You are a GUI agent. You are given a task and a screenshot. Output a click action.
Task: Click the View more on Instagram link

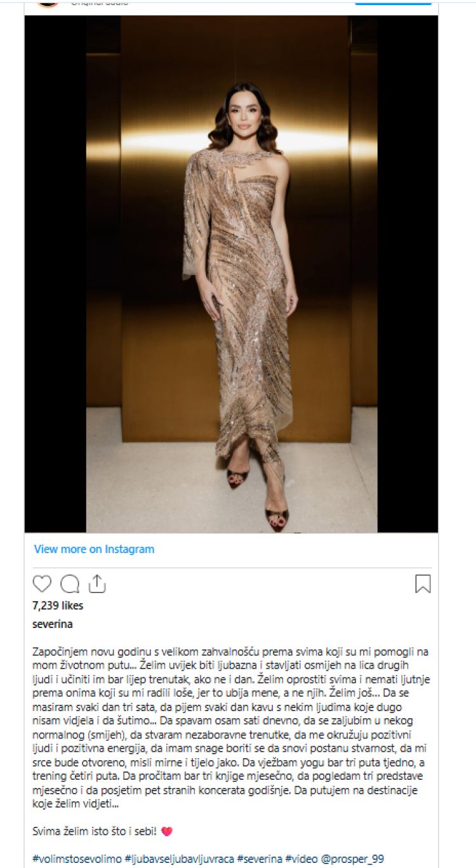(94, 549)
